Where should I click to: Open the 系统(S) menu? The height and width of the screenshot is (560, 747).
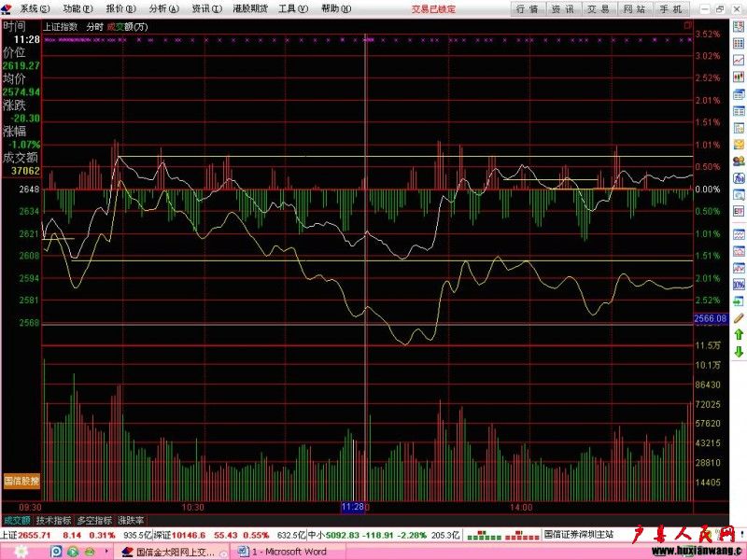pos(35,8)
